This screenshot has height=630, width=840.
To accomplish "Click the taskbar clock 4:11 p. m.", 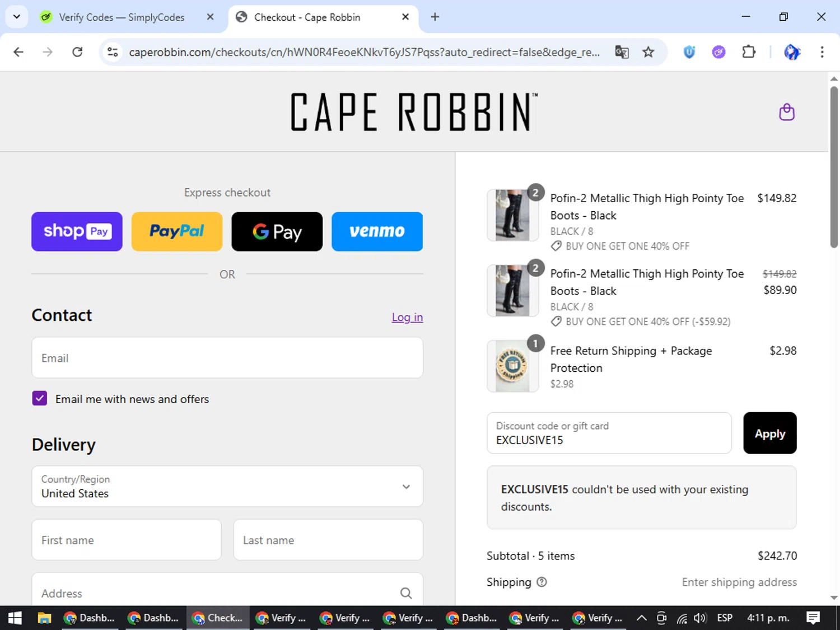I will point(768,618).
